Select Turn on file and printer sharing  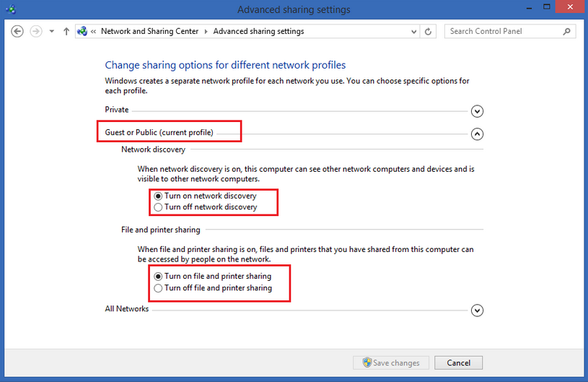[x=213, y=276]
